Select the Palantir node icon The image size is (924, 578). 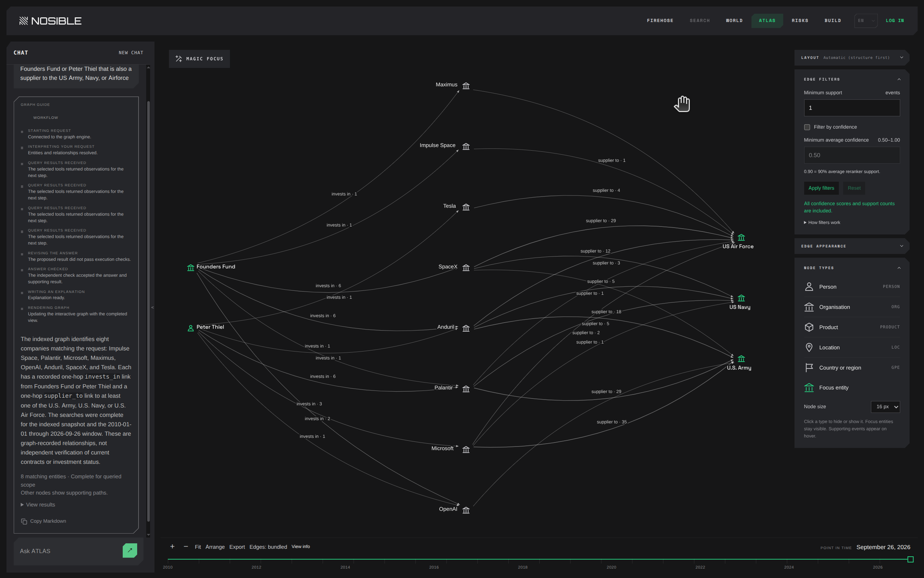[466, 389]
